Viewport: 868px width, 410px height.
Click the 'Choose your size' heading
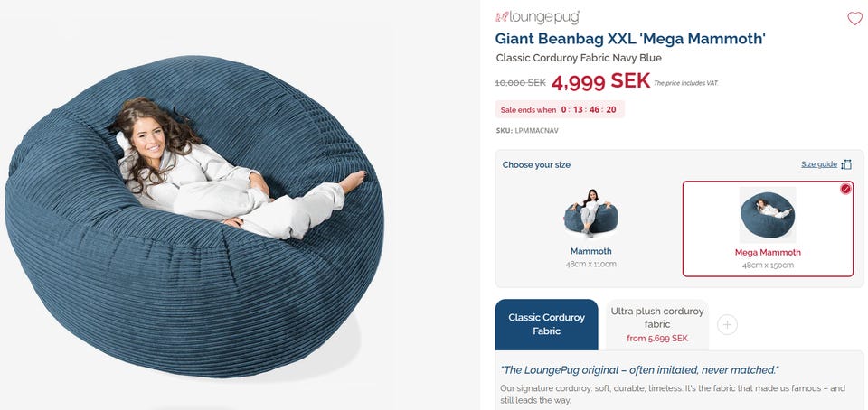tap(536, 164)
